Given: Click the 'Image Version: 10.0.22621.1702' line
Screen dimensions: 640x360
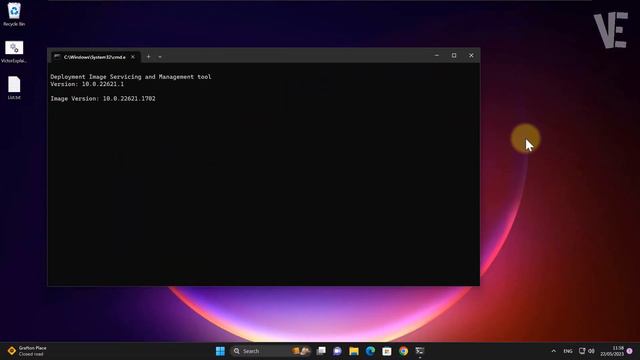Looking at the screenshot, I should point(103,99).
